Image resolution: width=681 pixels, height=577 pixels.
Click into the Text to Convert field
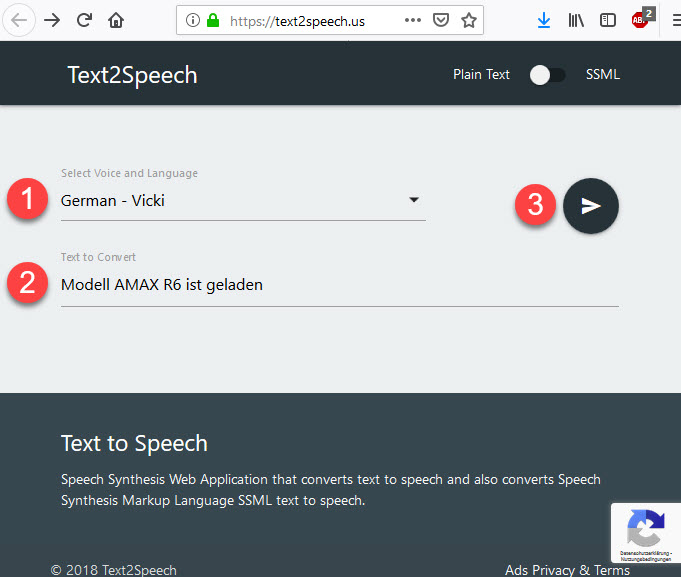coord(340,285)
